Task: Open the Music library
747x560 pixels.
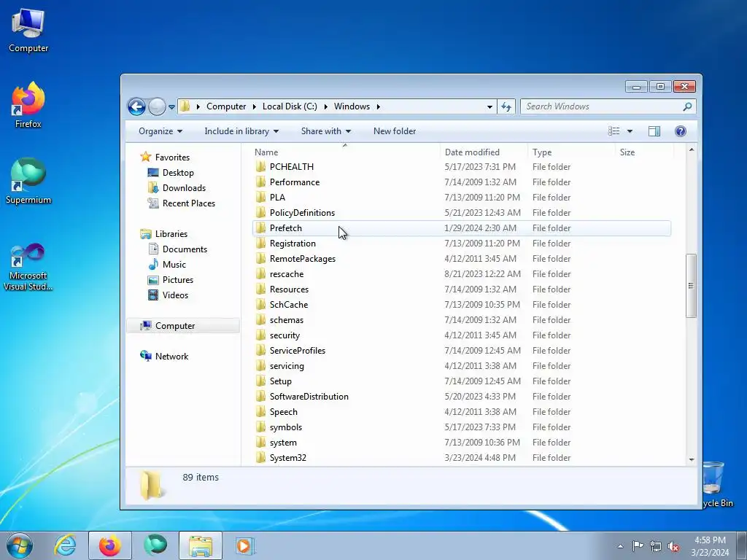Action: click(167, 264)
